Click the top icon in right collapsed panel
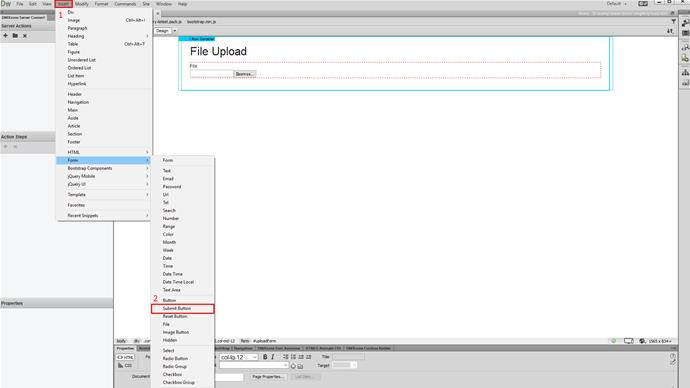This screenshot has width=690, height=388. (x=685, y=23)
